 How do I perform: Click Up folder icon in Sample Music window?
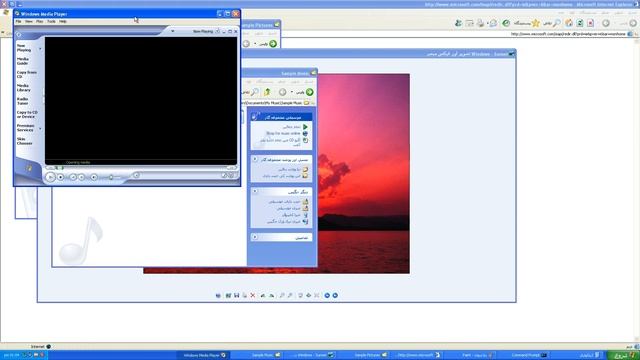coord(267,92)
